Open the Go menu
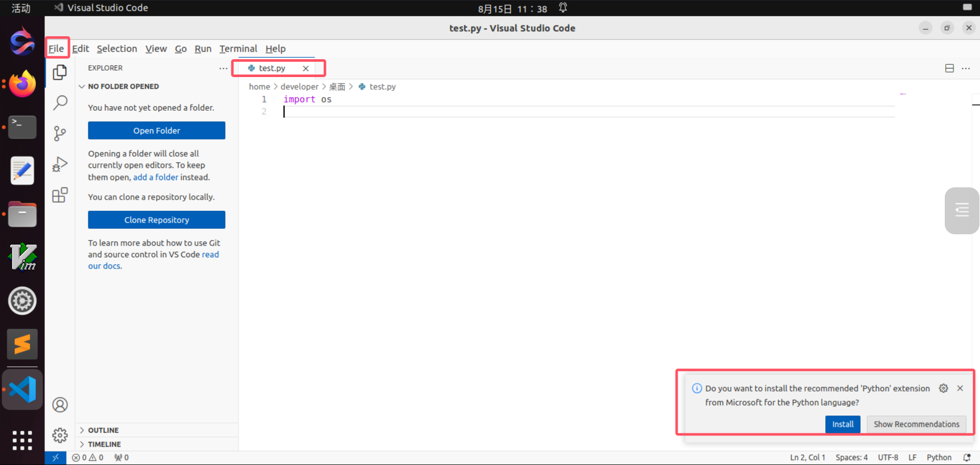This screenshot has width=980, height=465. coord(181,48)
